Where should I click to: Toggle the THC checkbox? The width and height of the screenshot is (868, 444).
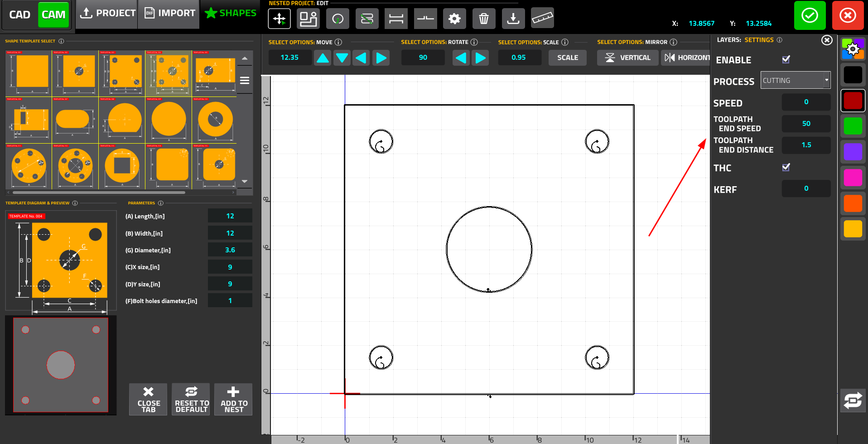[x=786, y=167]
